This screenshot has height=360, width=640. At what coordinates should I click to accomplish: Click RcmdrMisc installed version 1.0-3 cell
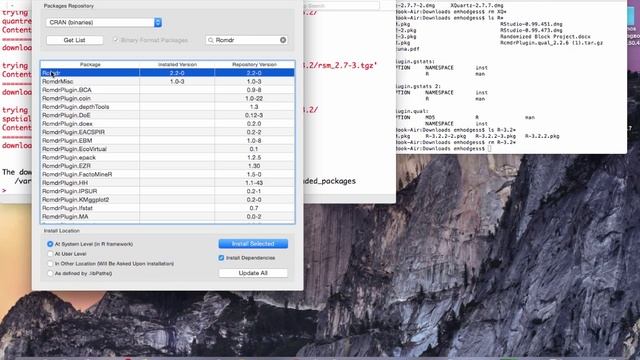177,81
